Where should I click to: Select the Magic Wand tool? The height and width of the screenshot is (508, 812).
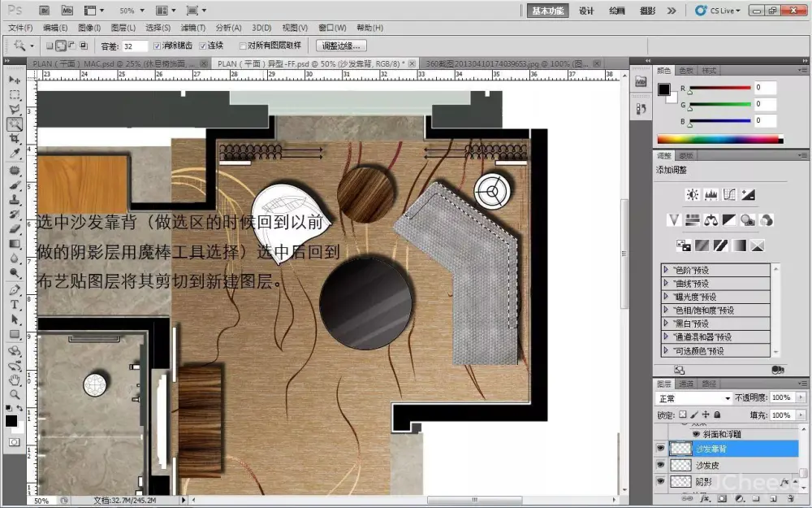tap(15, 124)
